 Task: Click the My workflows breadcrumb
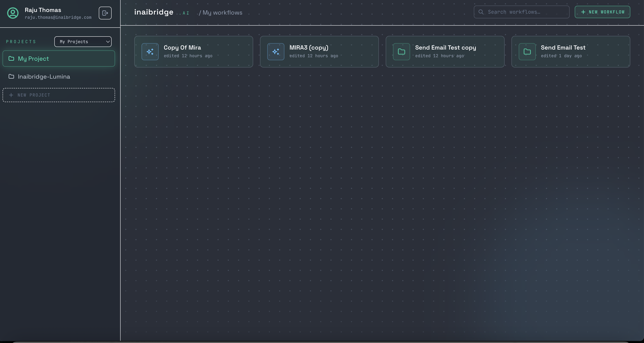click(223, 13)
